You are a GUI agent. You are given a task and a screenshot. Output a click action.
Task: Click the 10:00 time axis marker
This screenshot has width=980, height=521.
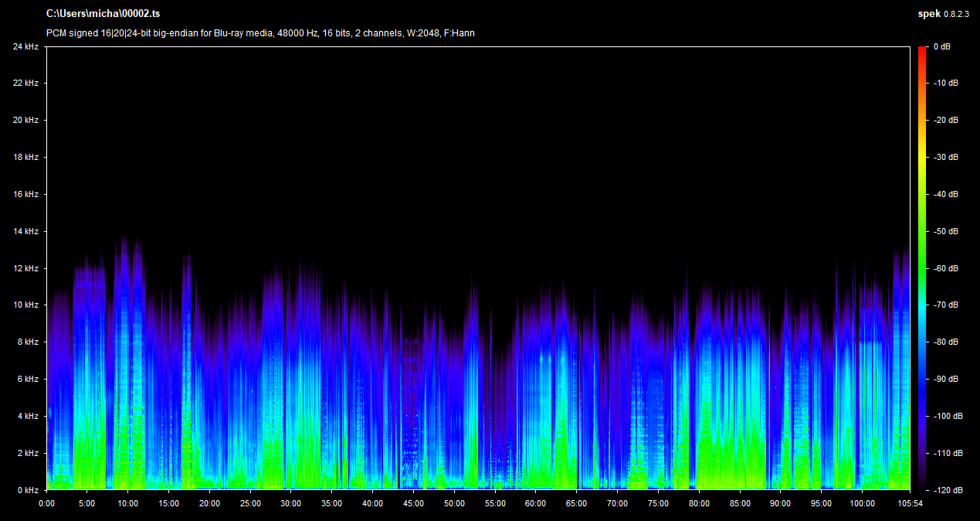coord(127,503)
